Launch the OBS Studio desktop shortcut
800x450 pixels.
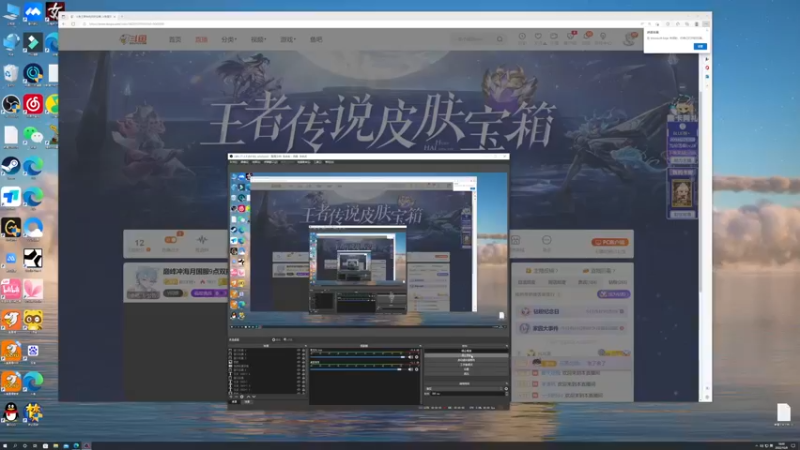pyautogui.click(x=11, y=104)
